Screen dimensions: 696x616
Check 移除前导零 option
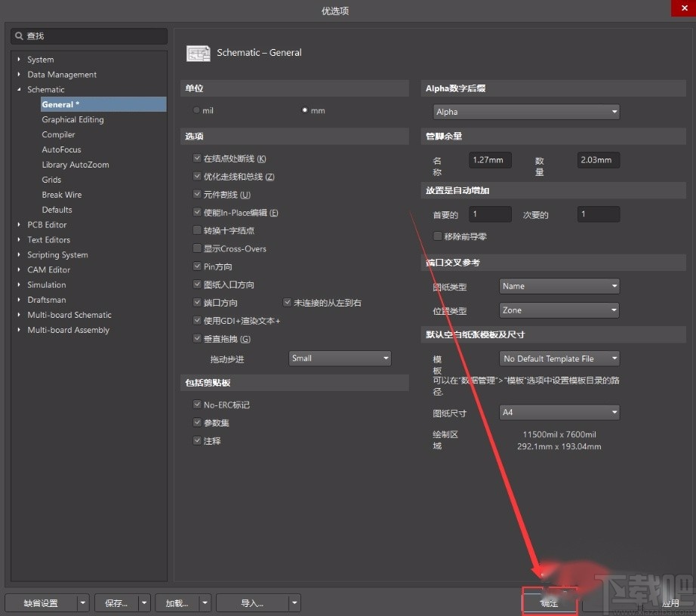[437, 236]
